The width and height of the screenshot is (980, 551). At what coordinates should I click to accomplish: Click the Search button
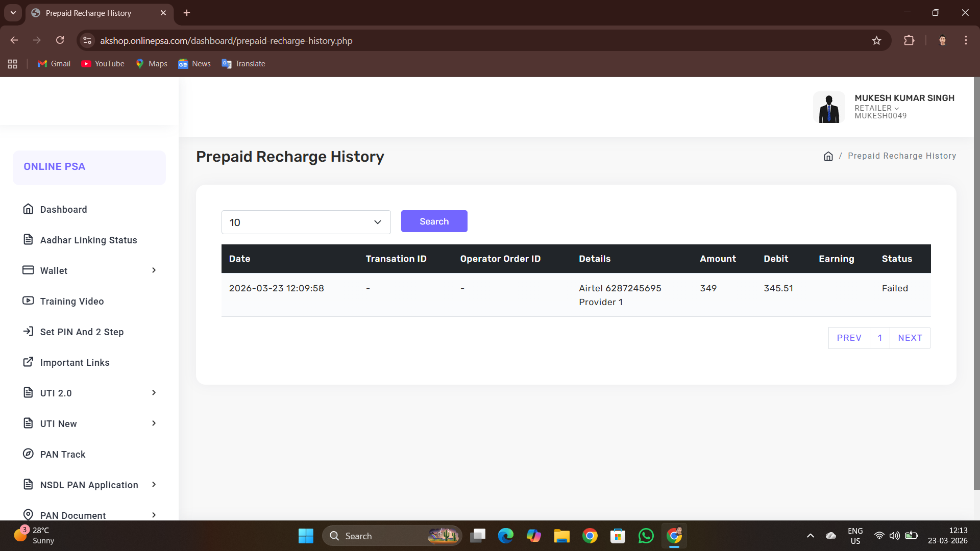(x=434, y=221)
